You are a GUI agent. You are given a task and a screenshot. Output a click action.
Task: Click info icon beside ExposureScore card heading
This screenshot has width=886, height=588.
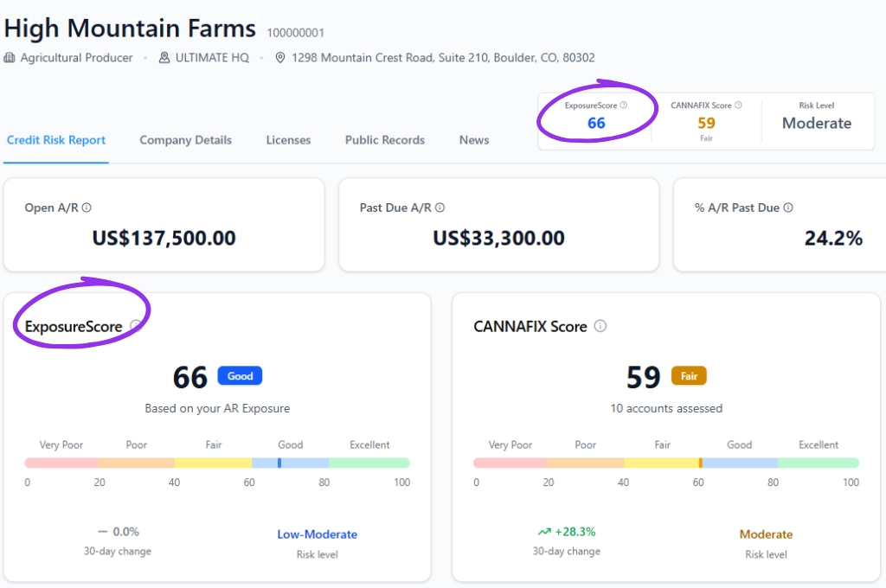pos(136,325)
